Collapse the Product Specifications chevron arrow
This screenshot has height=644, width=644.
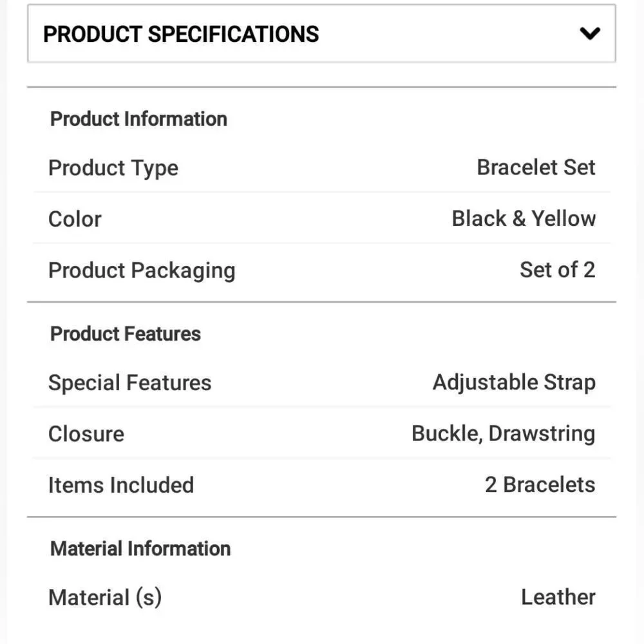click(x=590, y=33)
